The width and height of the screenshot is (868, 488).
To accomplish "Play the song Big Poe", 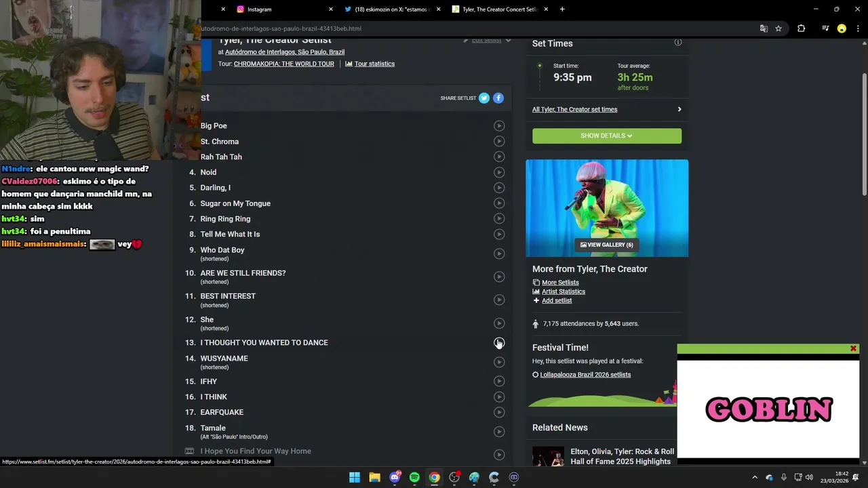I will [x=499, y=125].
